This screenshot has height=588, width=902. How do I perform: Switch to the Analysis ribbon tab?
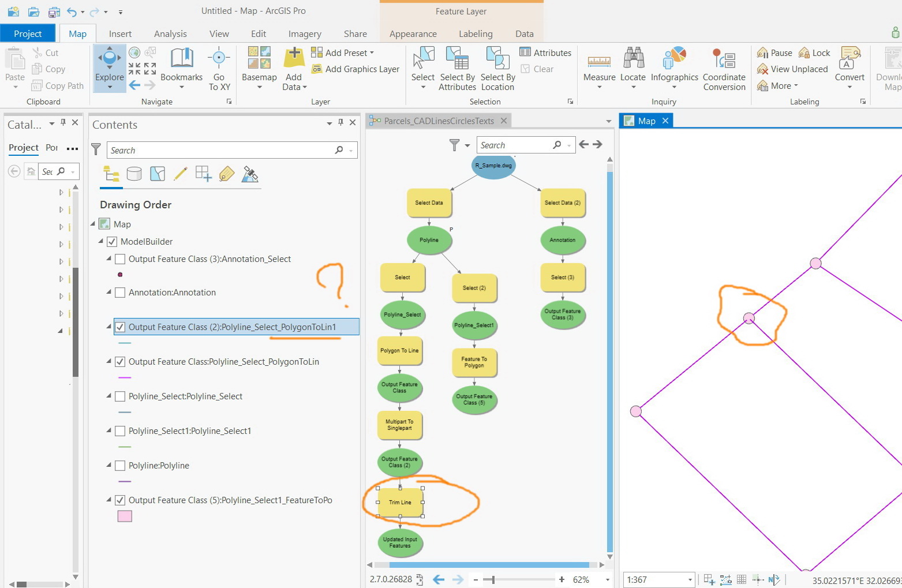(x=170, y=33)
